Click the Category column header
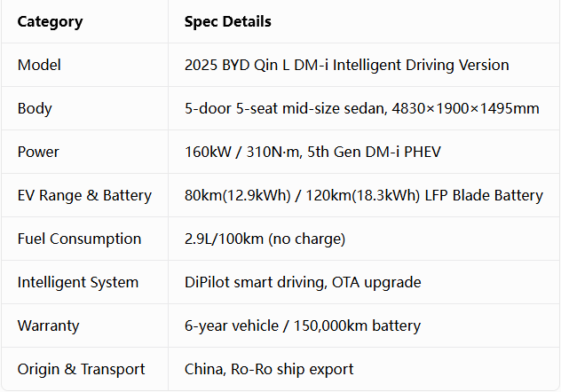 50,22
